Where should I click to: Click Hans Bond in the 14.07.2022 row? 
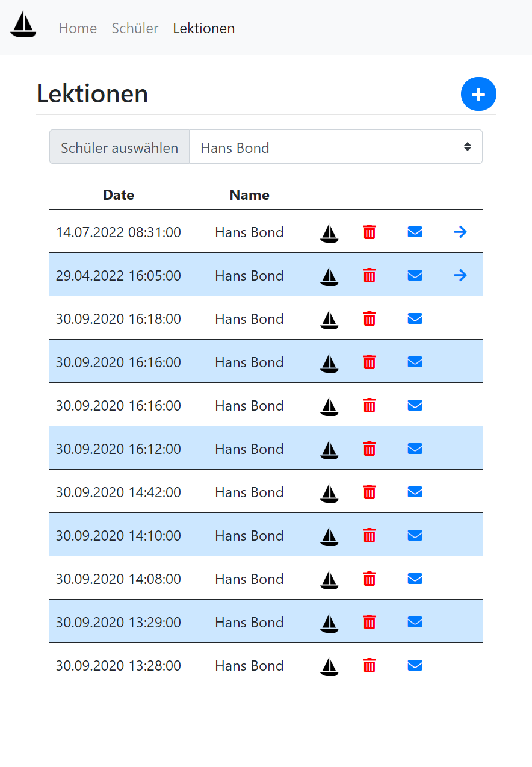coord(249,232)
